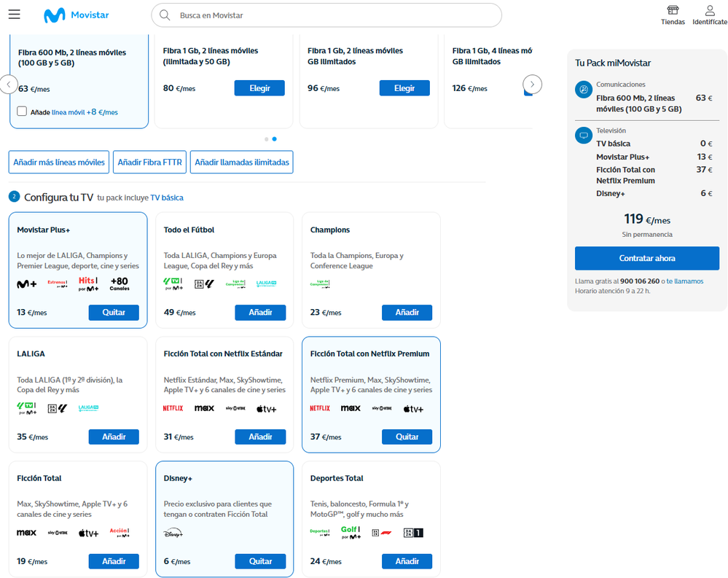Viewport: 728px width, 578px height.
Task: Open 'Añadir llamadas ilimitadas' option
Action: click(241, 163)
